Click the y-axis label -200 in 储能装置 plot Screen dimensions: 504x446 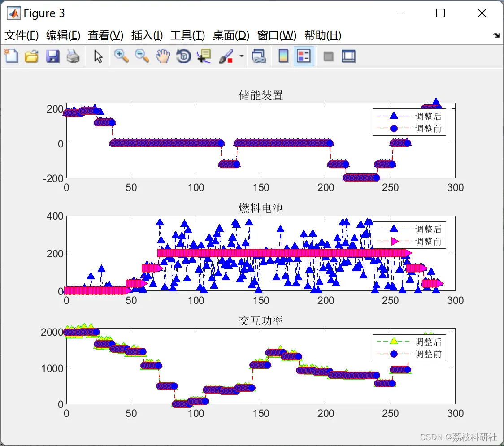coord(53,178)
